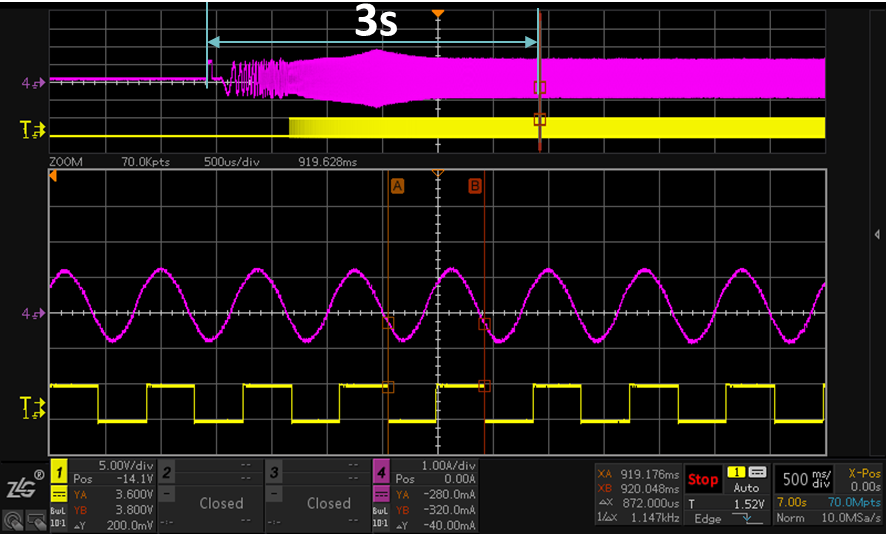Select channel 4 YB cursor -320.0mA

pos(435,510)
